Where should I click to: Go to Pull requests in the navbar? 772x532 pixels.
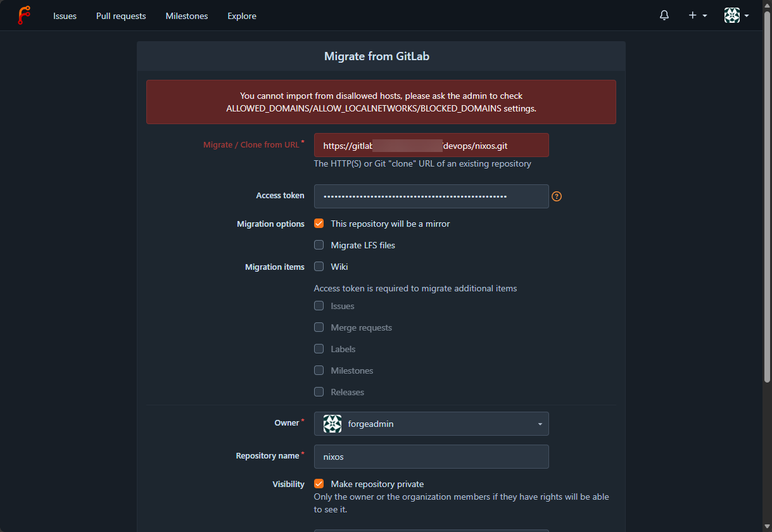(121, 16)
